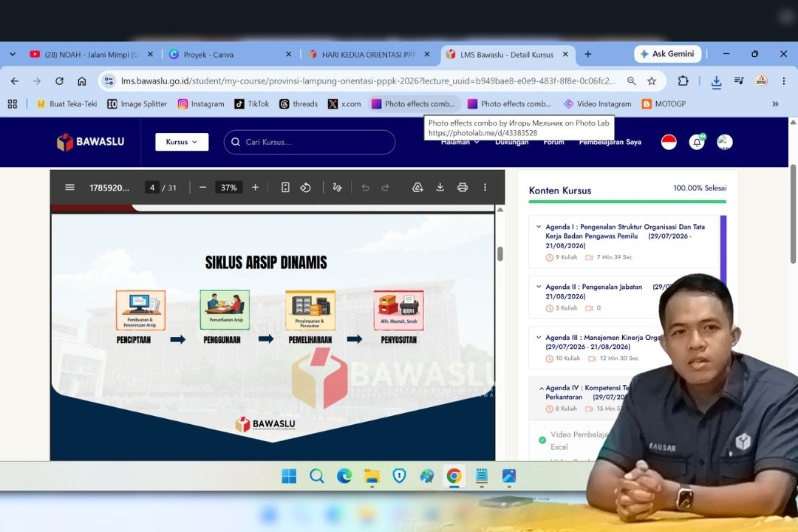Click the green check beside Video Pembelajaran Excel

click(x=542, y=440)
